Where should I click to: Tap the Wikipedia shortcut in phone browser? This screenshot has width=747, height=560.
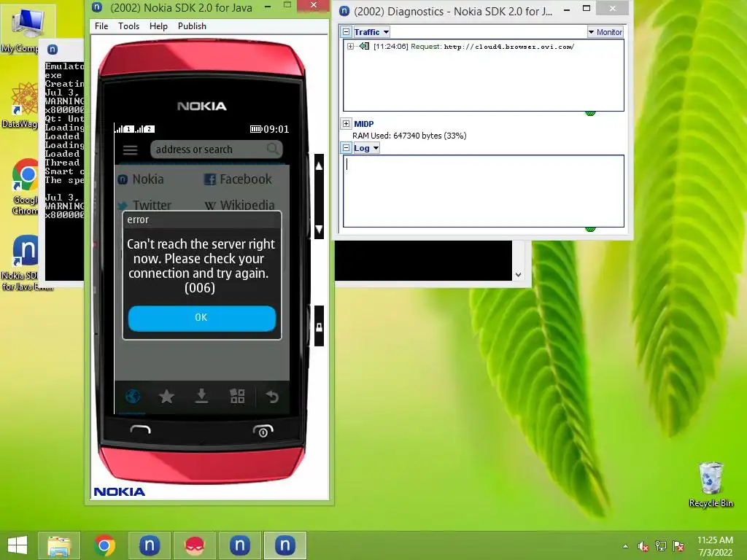pos(239,205)
